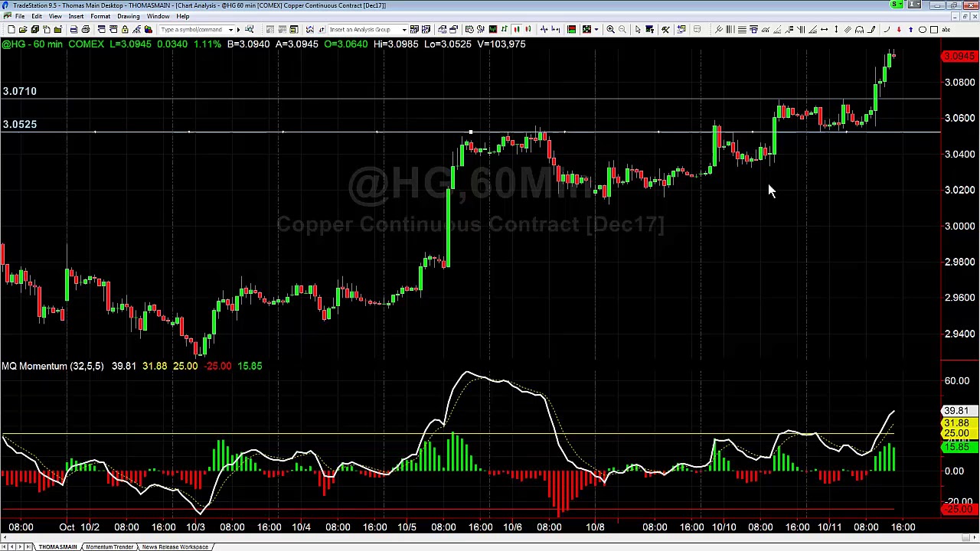The image size is (980, 551).
Task: Click the green S status indicator
Action: click(897, 5)
